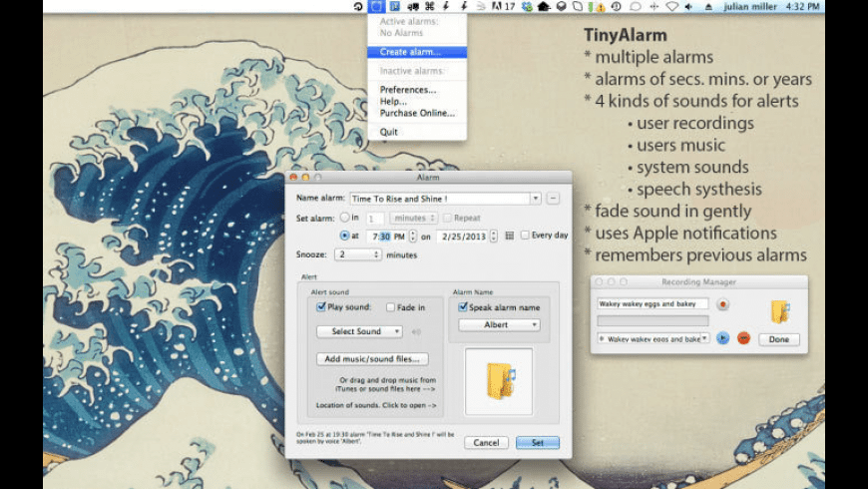Screen dimensions: 868x489
Task: Click the record button in Recording Manager
Action: [722, 303]
